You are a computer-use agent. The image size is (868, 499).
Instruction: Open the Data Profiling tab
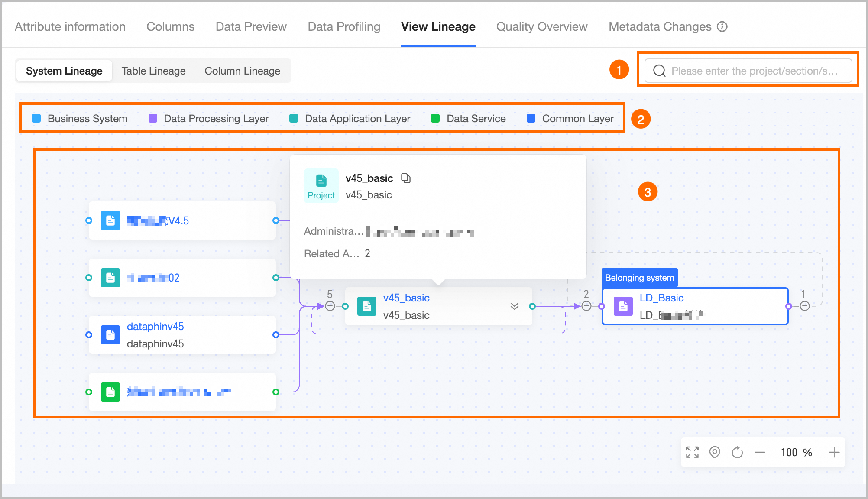click(344, 26)
